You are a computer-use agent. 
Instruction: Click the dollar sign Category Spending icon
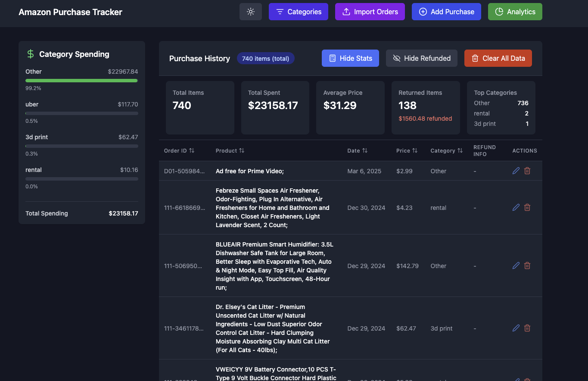pyautogui.click(x=30, y=54)
